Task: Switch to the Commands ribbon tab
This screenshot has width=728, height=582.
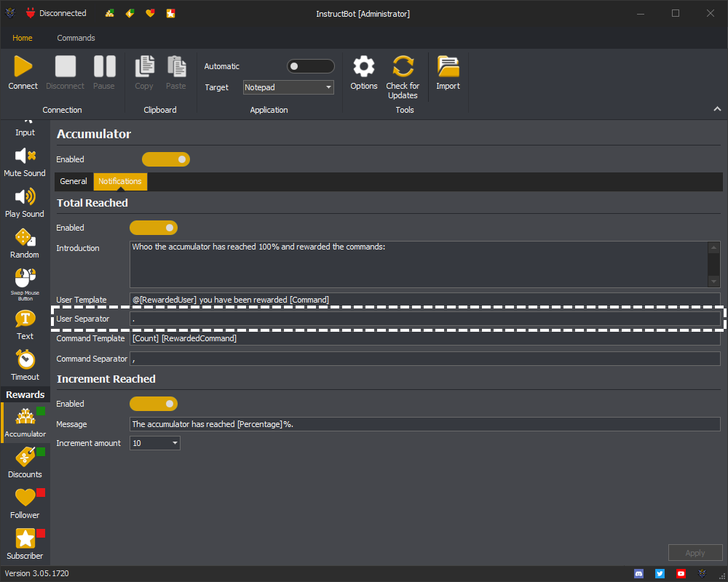Action: point(76,38)
